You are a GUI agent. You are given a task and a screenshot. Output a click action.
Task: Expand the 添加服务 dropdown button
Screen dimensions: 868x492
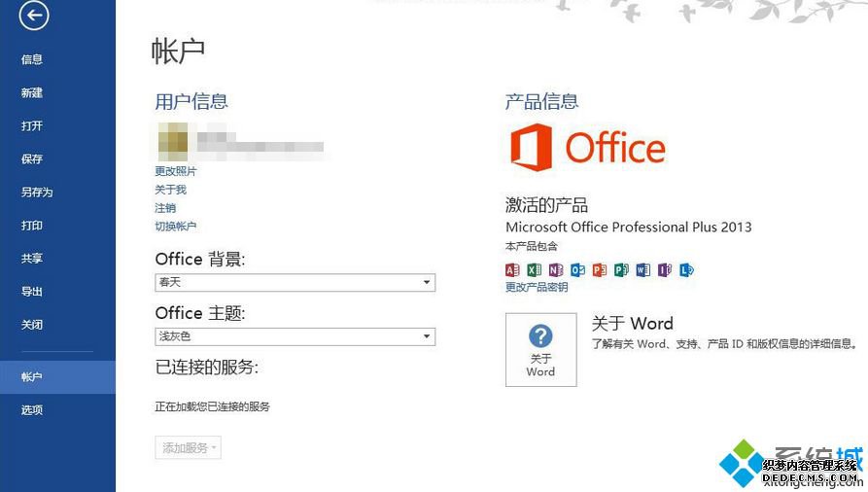coord(189,447)
